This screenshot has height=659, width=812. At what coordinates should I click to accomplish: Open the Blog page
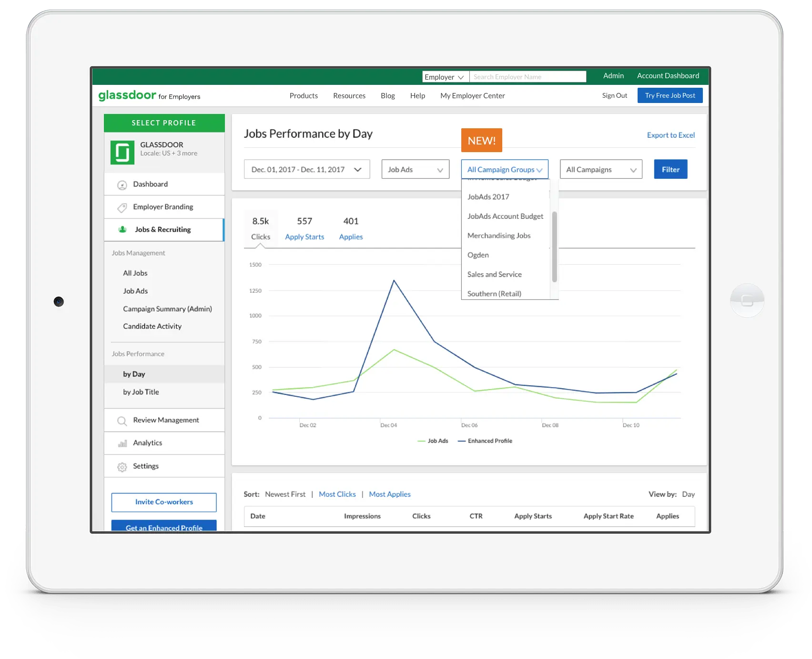(x=388, y=95)
